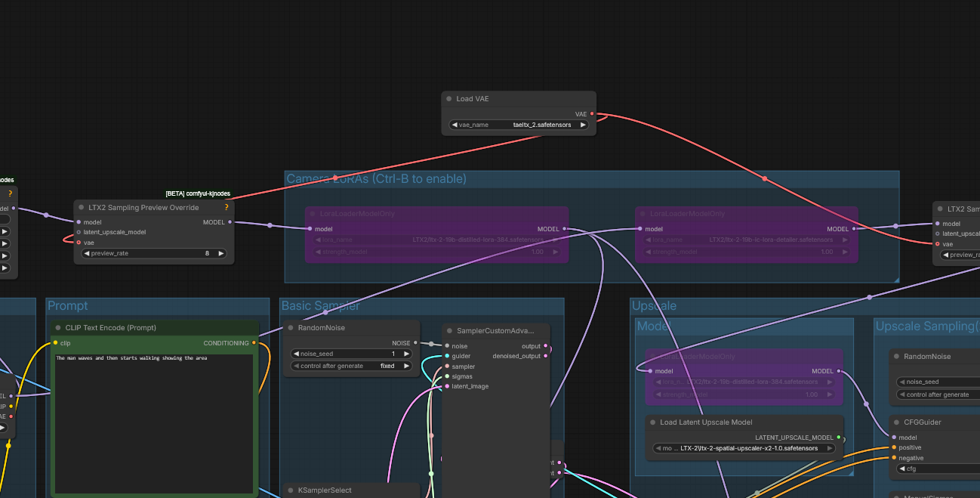Image resolution: width=980 pixels, height=498 pixels.
Task: Collapse the CLIP Text Encode (Prompt) node
Action: click(57, 328)
